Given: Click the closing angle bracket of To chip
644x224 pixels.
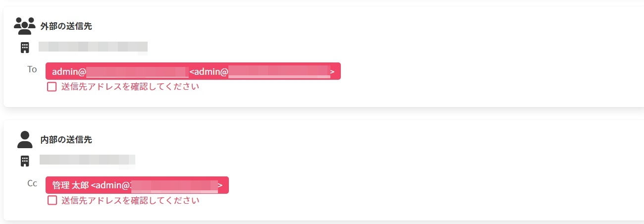Looking at the screenshot, I should tap(332, 72).
